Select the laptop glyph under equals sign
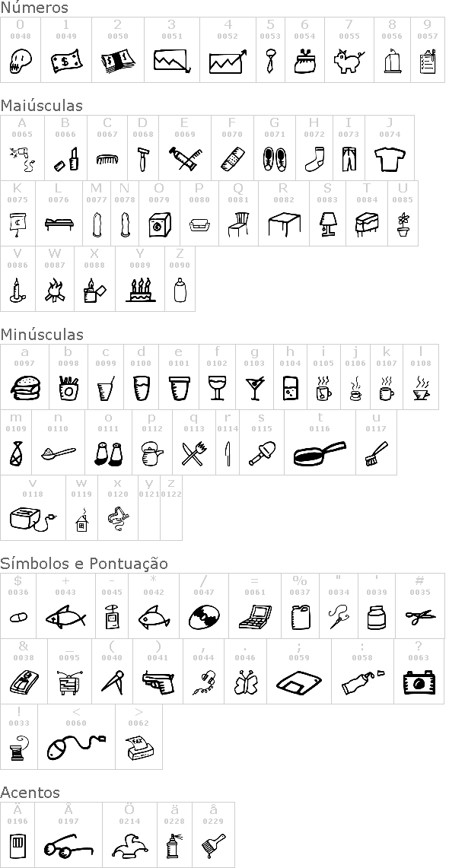The image size is (449, 868). coord(255,617)
